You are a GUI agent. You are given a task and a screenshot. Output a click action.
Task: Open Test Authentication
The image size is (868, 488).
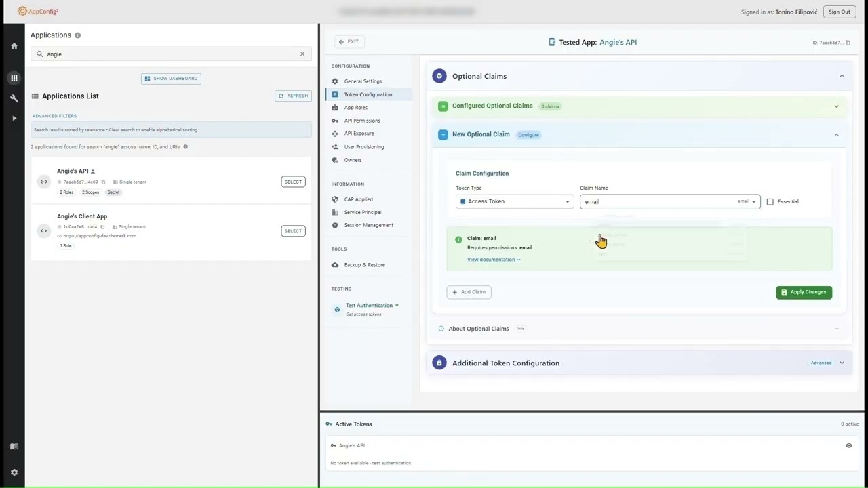click(369, 309)
